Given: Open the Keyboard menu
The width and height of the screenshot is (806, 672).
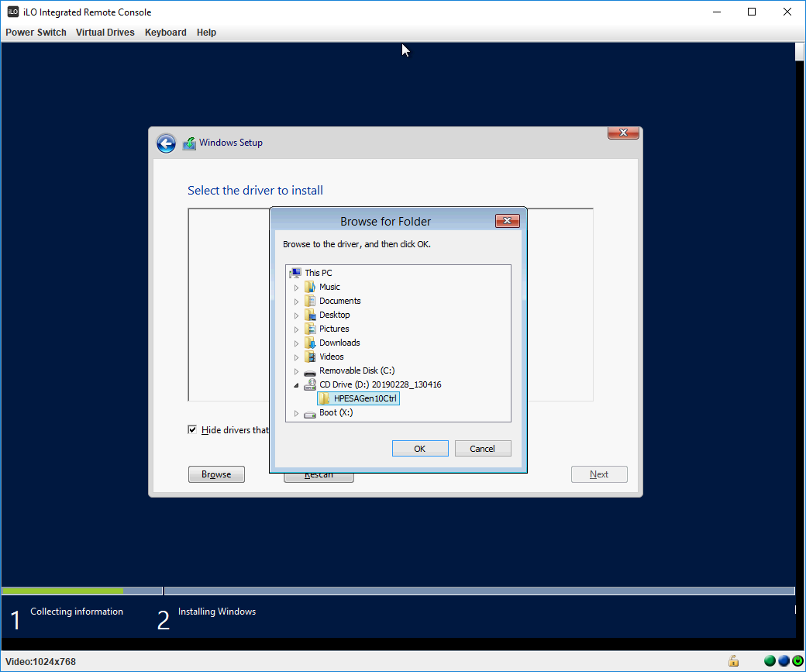Looking at the screenshot, I should 166,33.
